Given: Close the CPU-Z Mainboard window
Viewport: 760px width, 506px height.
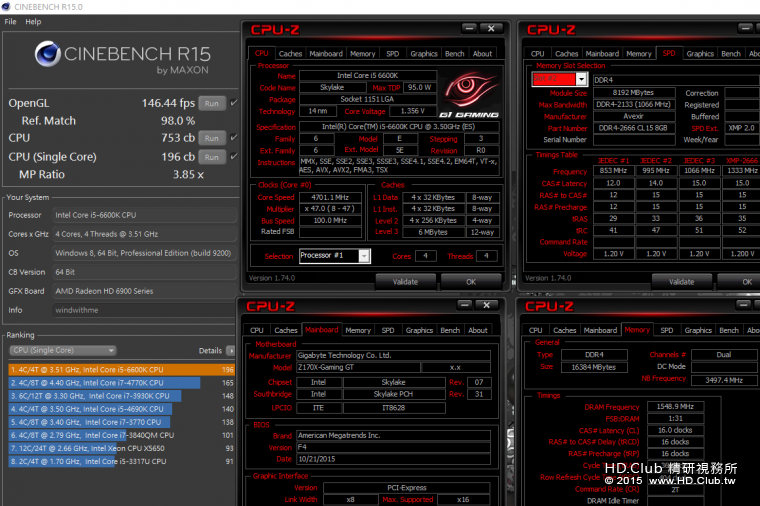Looking at the screenshot, I should [x=486, y=305].
